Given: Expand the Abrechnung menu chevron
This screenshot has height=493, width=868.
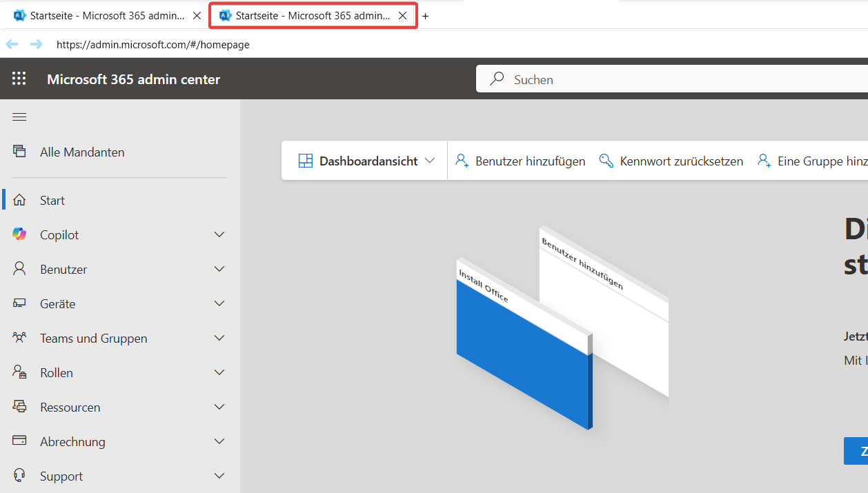Looking at the screenshot, I should click(x=219, y=441).
